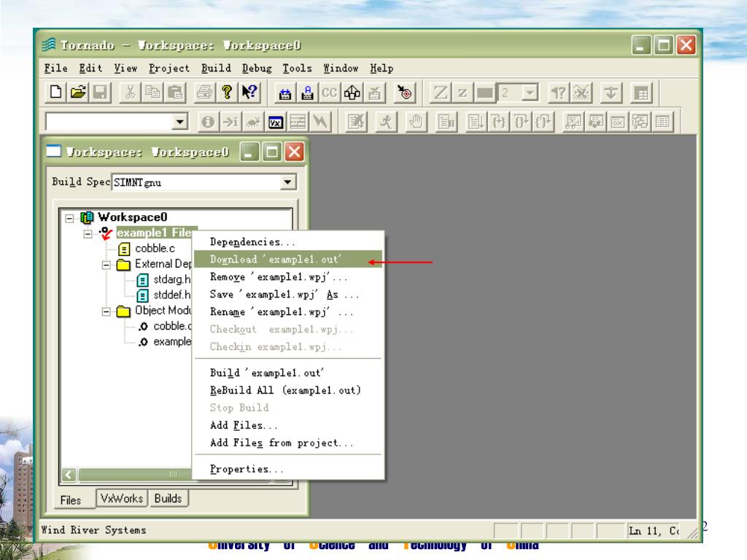This screenshot has width=747, height=560.
Task: Collapse the External Dependencies folder
Action: [107, 265]
